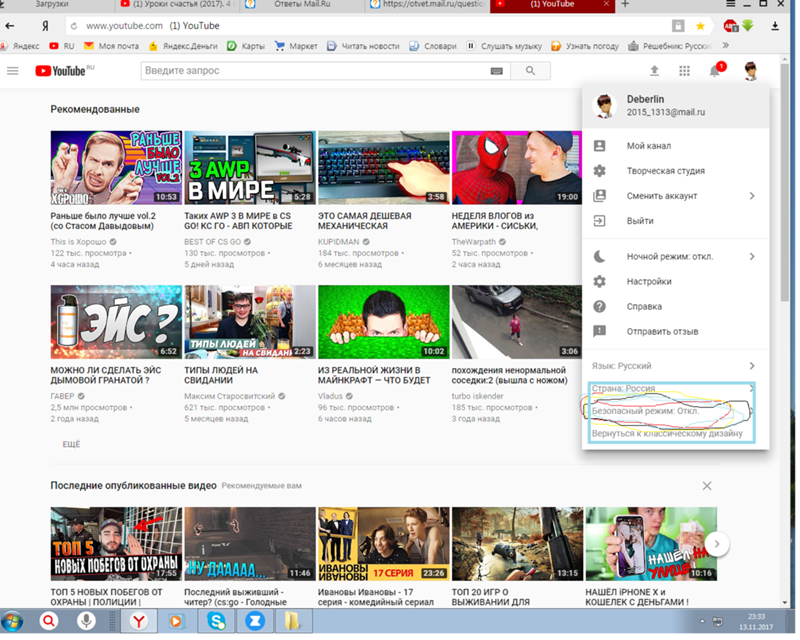Switch to 'Уроки счастья (2017)' tab
The height and width of the screenshot is (640, 800).
(x=177, y=5)
